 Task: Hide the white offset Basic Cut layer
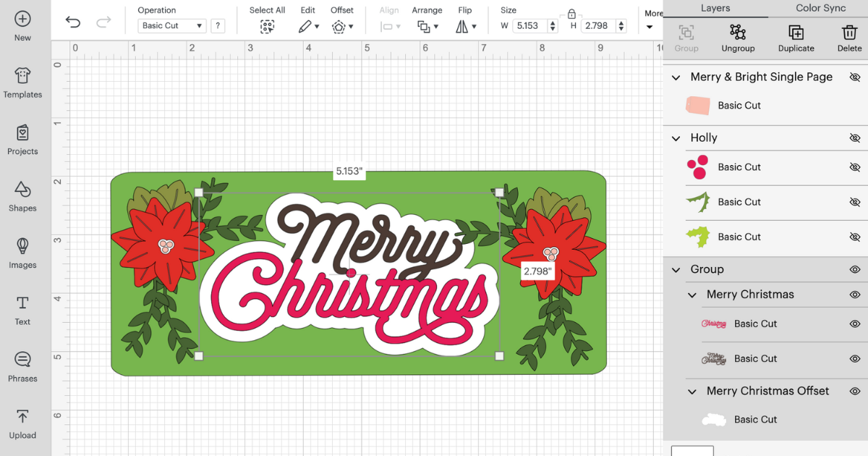tap(855, 420)
